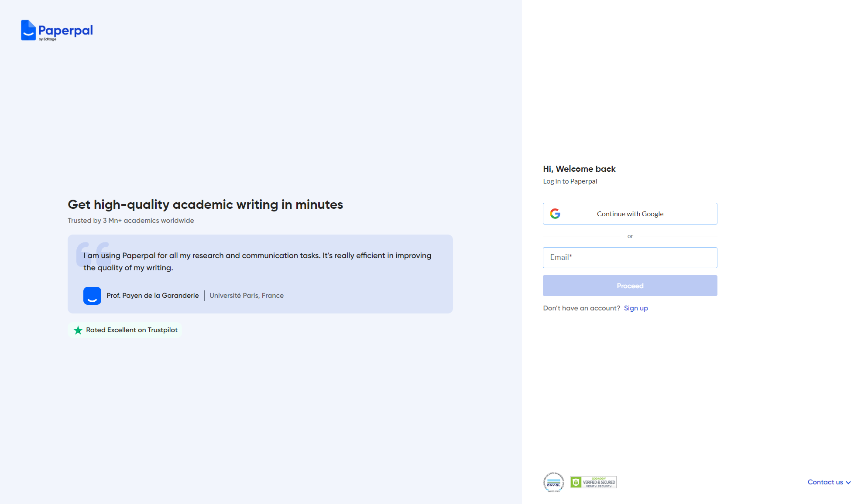Image resolution: width=868 pixels, height=504 pixels.
Task: Click the Université Paris, France text
Action: [x=247, y=296]
